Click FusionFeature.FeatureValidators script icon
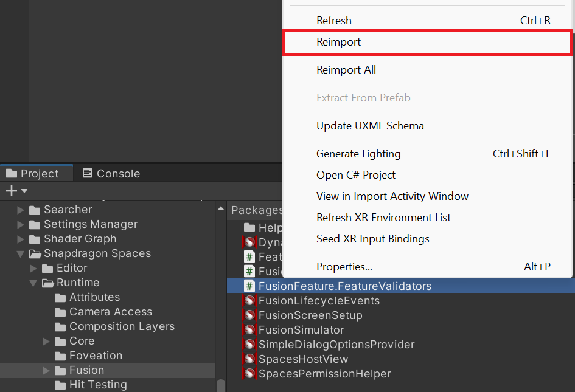This screenshot has height=392, width=575. click(x=249, y=286)
